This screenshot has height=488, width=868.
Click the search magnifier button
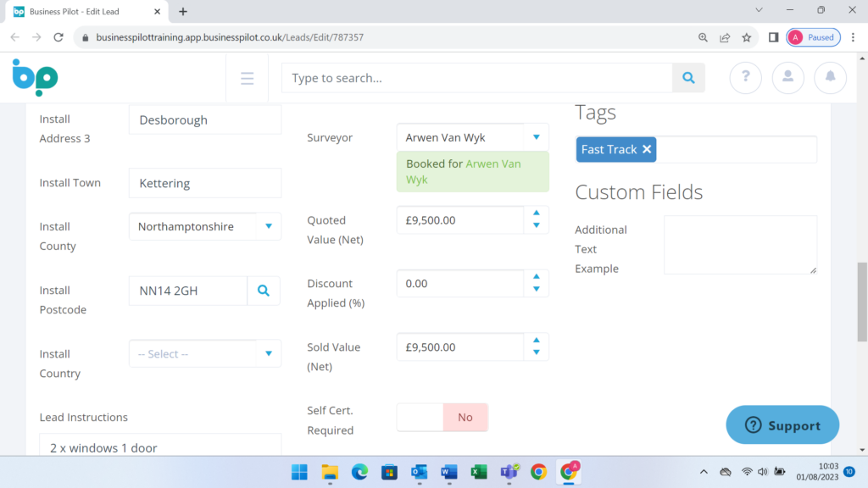[x=688, y=78]
